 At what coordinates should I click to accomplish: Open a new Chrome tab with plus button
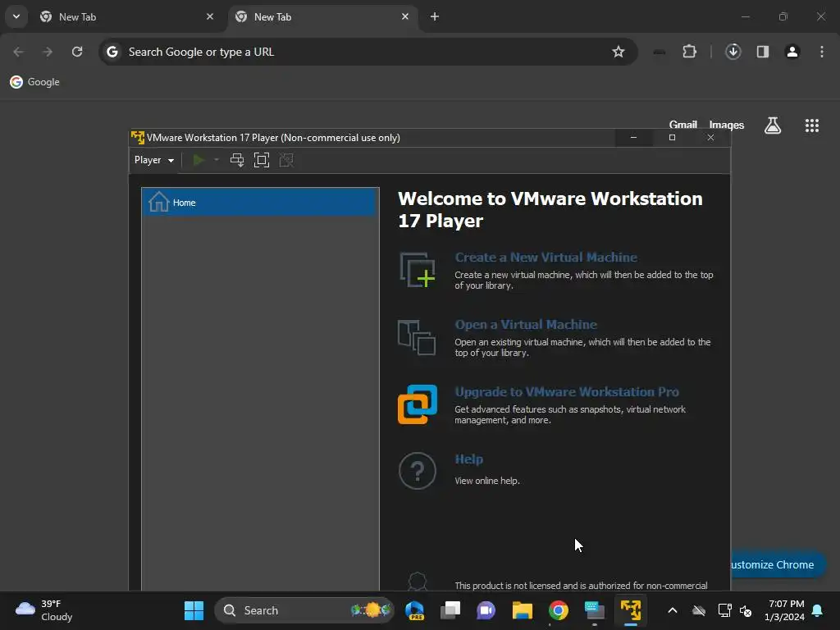point(435,16)
